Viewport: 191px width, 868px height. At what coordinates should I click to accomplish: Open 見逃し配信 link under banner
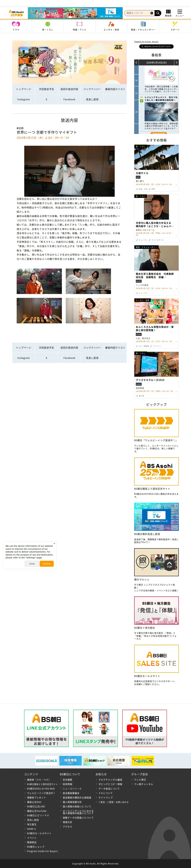(92, 99)
